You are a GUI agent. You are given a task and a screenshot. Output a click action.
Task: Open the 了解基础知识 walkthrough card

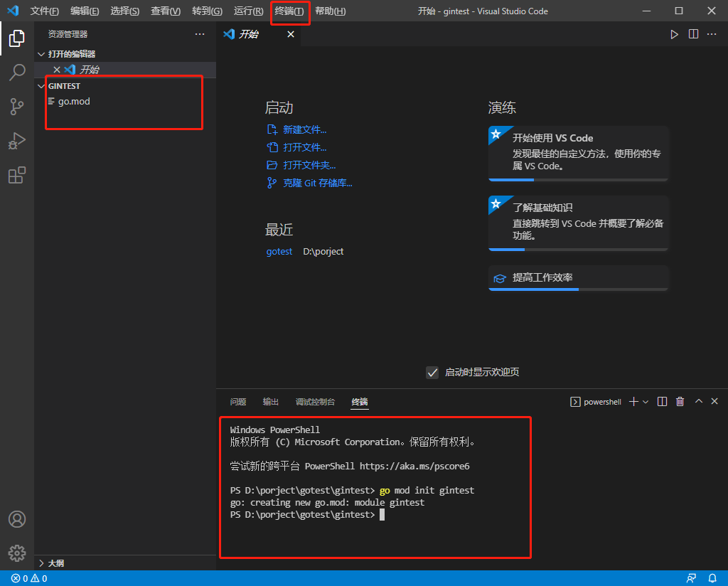pyautogui.click(x=578, y=222)
